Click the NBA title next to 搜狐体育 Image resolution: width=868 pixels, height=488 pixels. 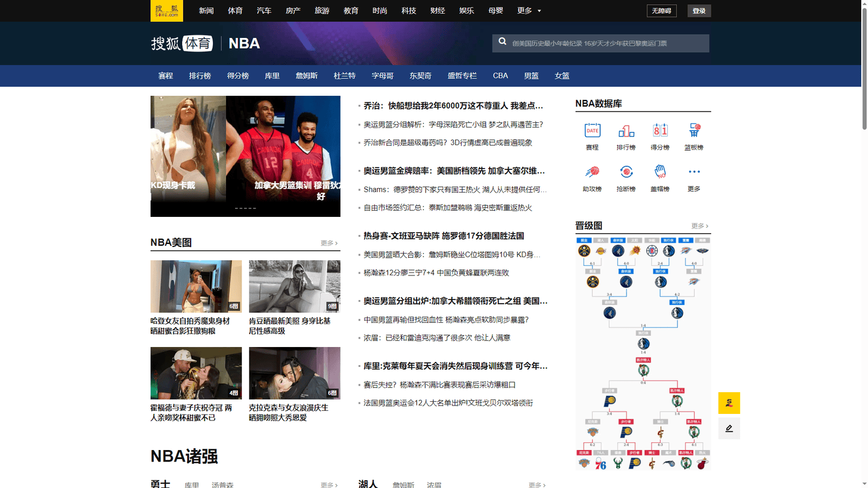[244, 43]
